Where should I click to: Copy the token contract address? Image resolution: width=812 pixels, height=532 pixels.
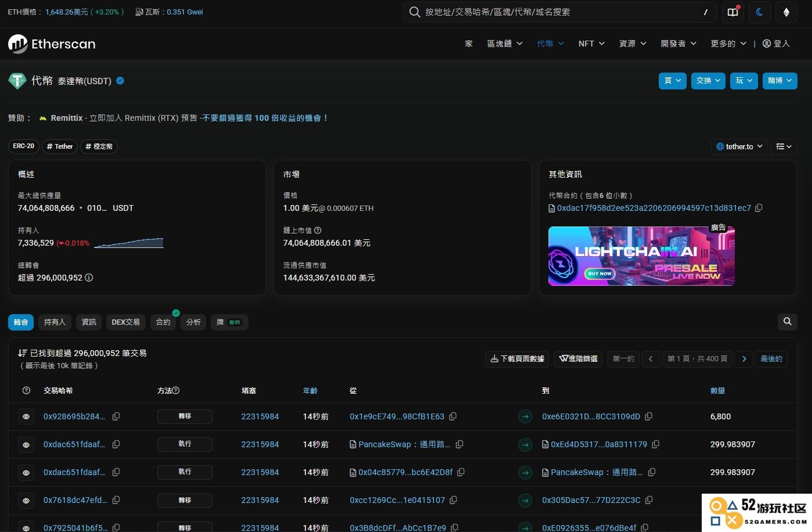pos(759,208)
